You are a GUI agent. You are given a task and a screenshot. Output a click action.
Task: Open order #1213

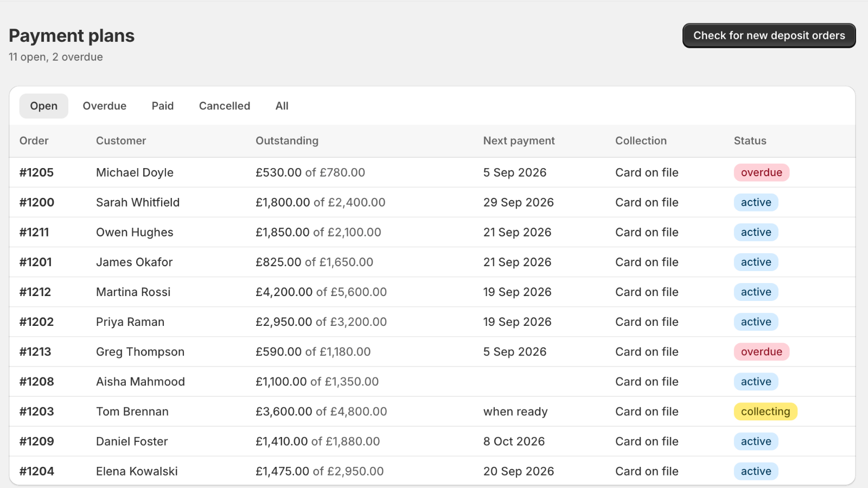click(x=35, y=351)
